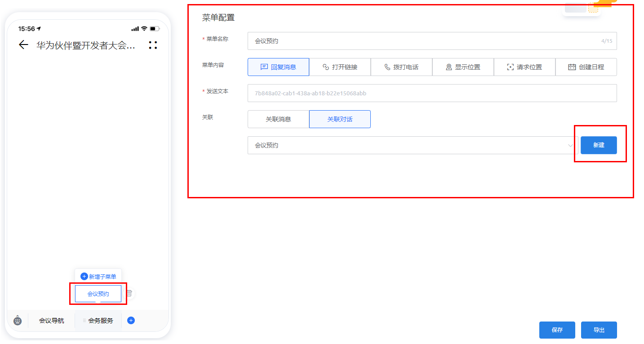Select the 会务服务 menu in phone preview
The height and width of the screenshot is (344, 644).
point(98,321)
